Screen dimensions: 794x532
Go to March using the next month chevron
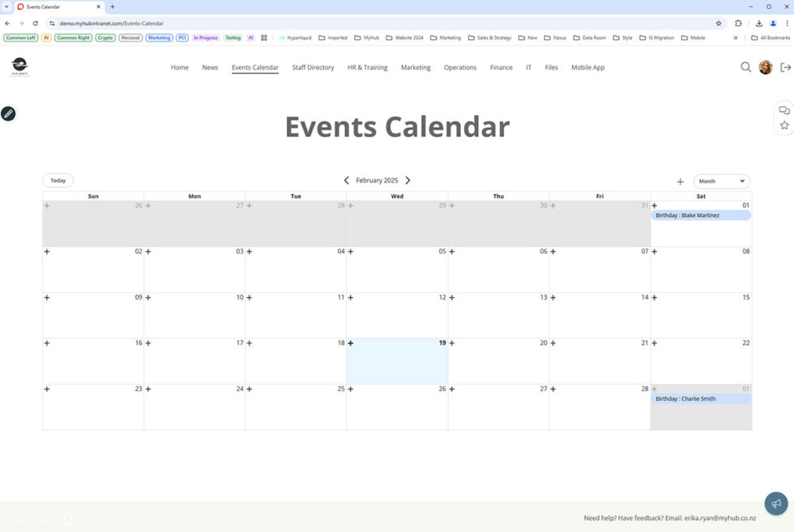408,180
